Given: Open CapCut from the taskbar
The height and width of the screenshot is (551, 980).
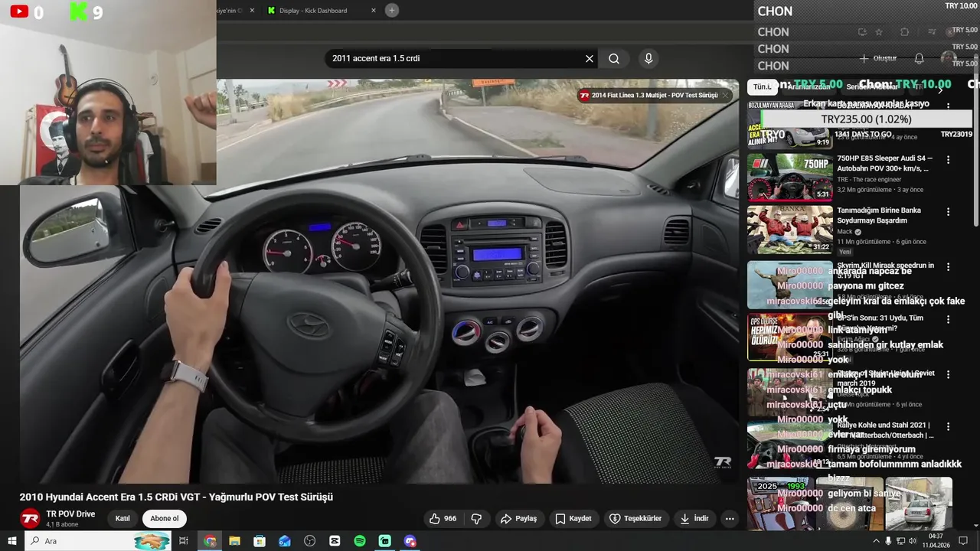Looking at the screenshot, I should tap(335, 541).
